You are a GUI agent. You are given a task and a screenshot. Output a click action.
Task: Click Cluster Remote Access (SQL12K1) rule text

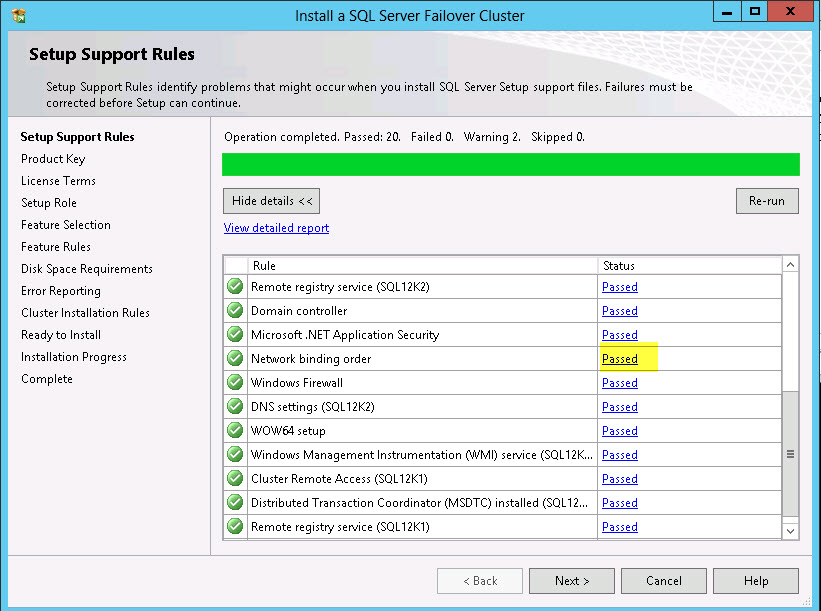click(x=339, y=479)
